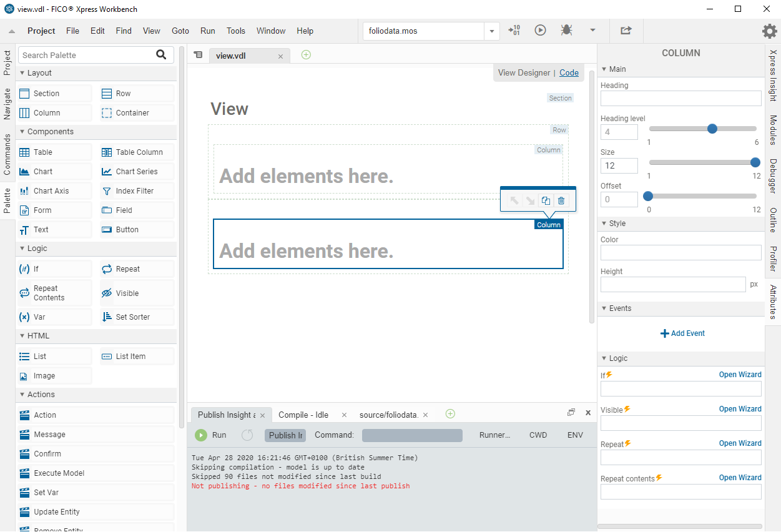Click the Heading level slider handle

(712, 129)
